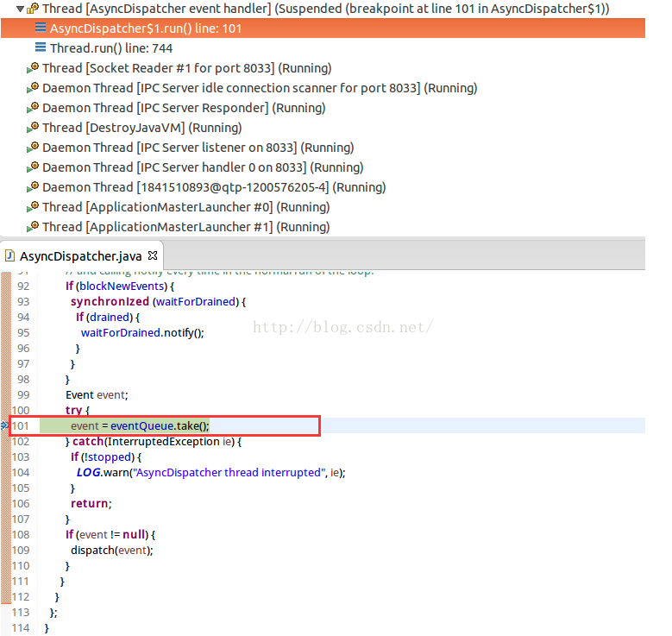
Task: Select Daemon Thread [IPC Server listener on 8033]
Action: click(x=198, y=148)
